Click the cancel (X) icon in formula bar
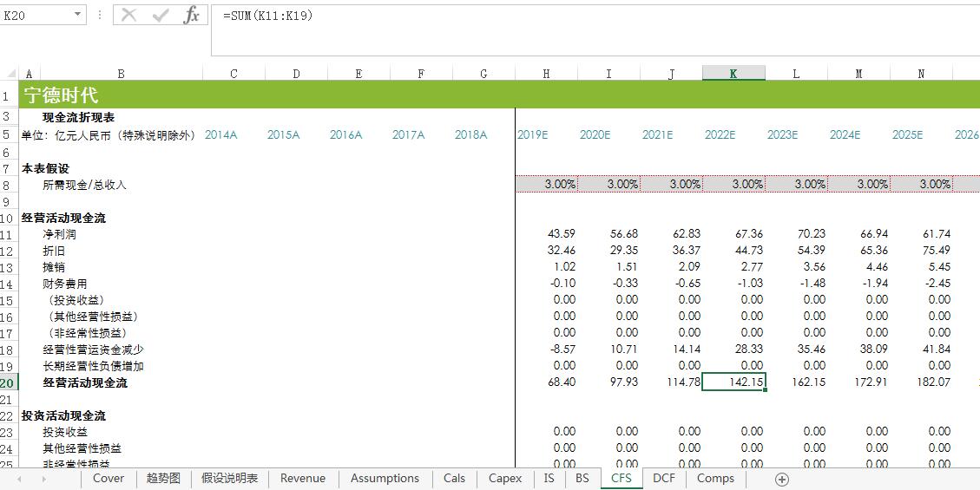The width and height of the screenshot is (980, 490). pos(128,16)
